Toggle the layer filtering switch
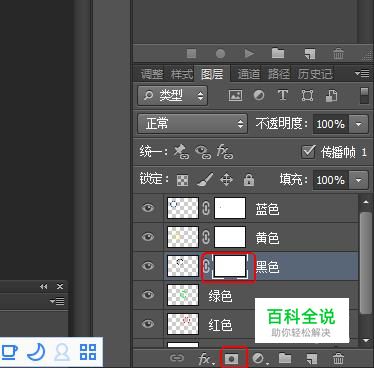The height and width of the screenshot is (368, 374). 364,96
